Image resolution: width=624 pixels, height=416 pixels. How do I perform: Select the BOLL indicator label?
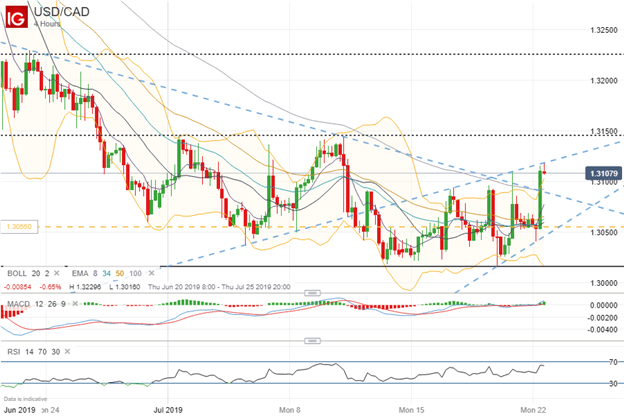[x=17, y=273]
